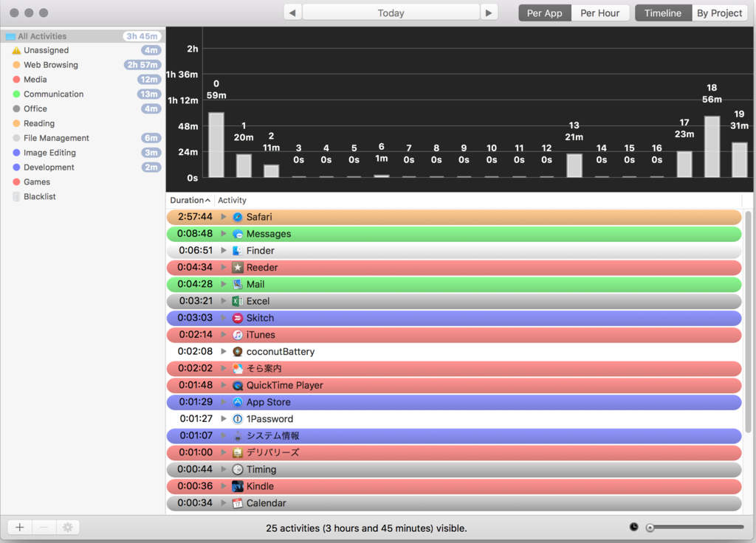The image size is (756, 543).
Task: Click the green Communication color dot
Action: [16, 94]
